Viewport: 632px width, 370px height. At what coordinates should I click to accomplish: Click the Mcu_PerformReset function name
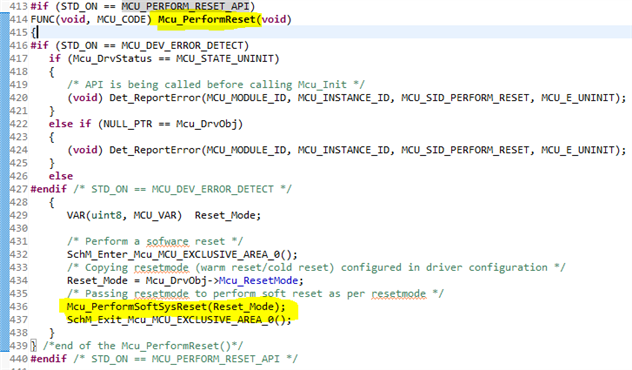[x=207, y=19]
